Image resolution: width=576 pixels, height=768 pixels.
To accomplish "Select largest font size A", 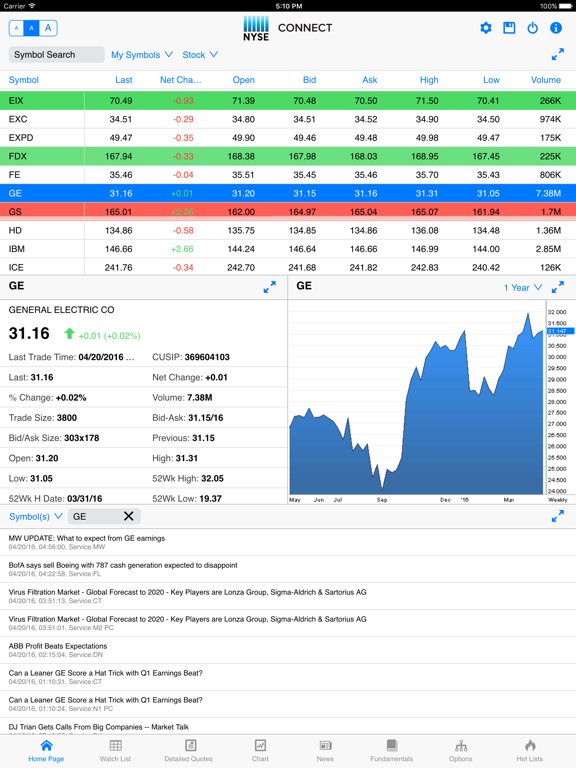I will (48, 28).
